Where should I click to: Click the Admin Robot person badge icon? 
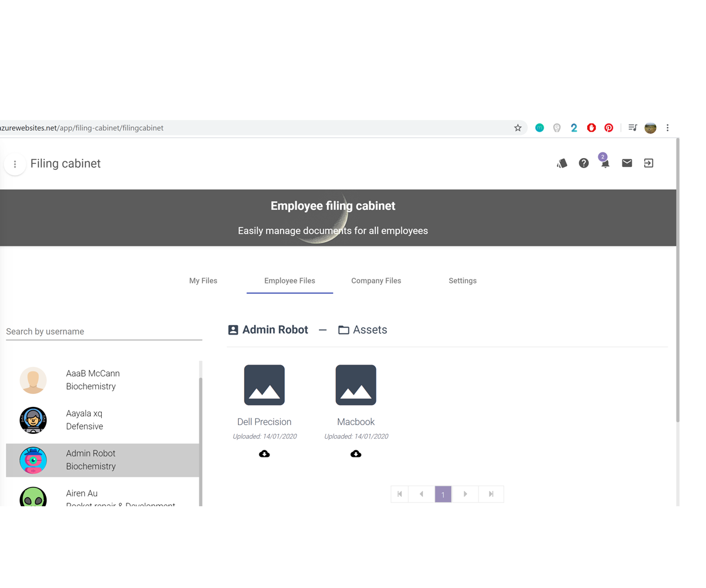pos(233,330)
